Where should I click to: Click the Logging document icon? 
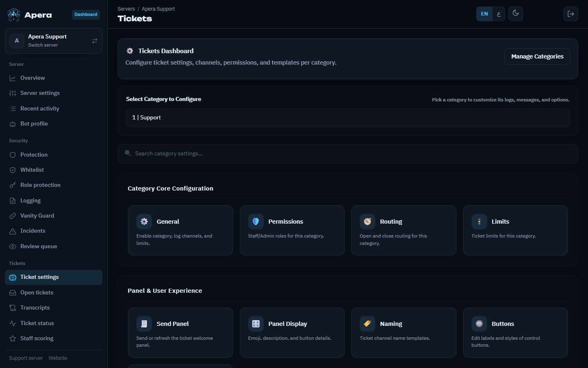[x=13, y=201]
